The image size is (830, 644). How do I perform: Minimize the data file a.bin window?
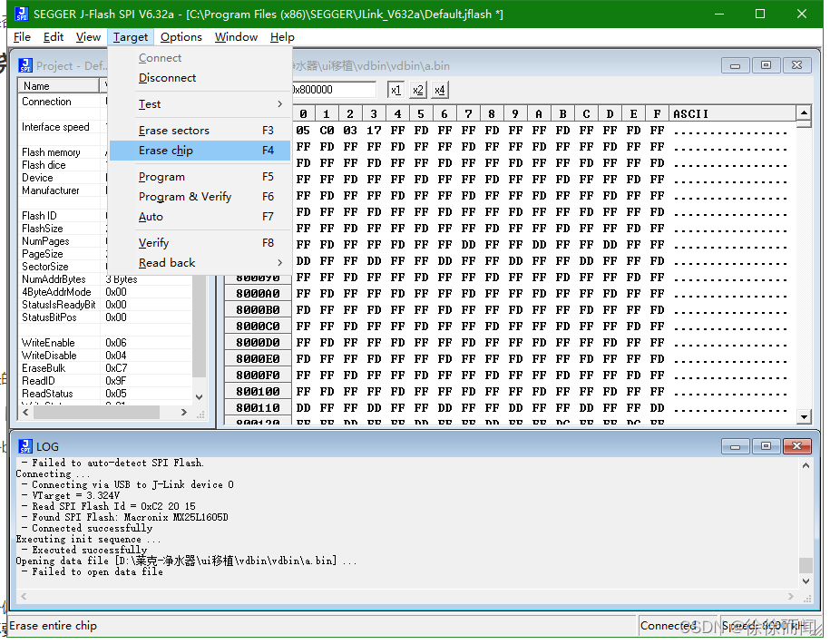click(736, 65)
